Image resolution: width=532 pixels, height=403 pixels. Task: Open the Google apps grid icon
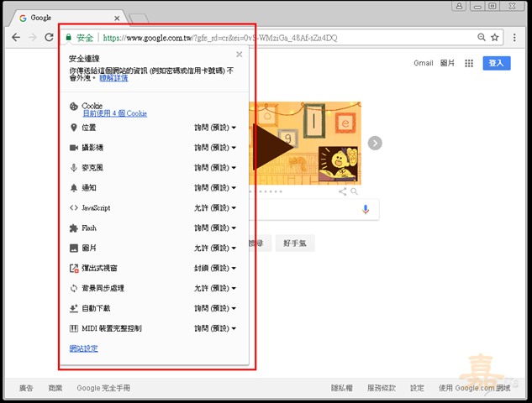tap(469, 63)
